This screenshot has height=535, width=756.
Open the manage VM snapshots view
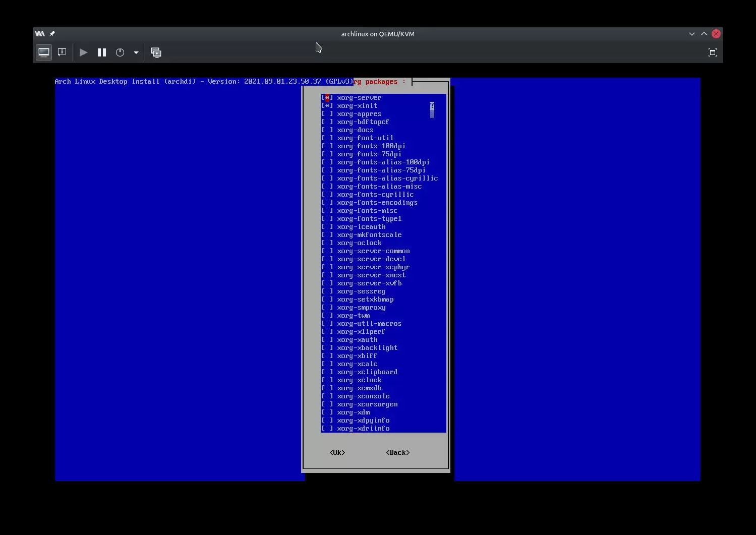click(x=156, y=52)
